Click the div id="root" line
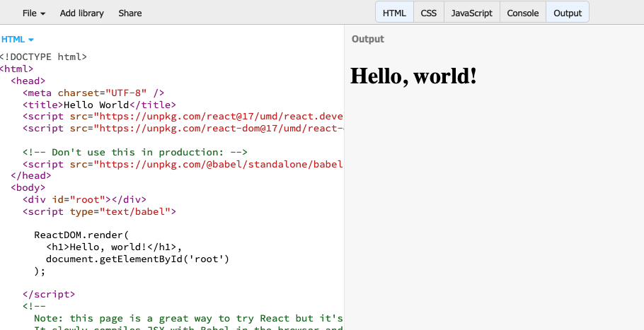This screenshot has height=330, width=644. coord(84,200)
